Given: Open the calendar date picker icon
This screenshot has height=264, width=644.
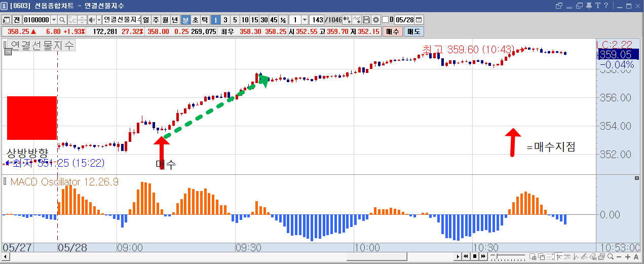Looking at the screenshot, I should point(419,20).
